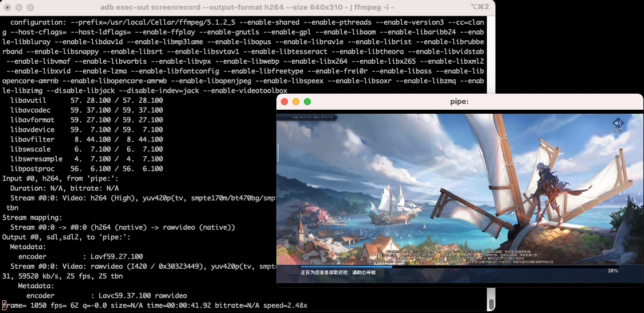The image size is (644, 313).
Task: Click the Chinese loading message text
Action: click(x=338, y=272)
